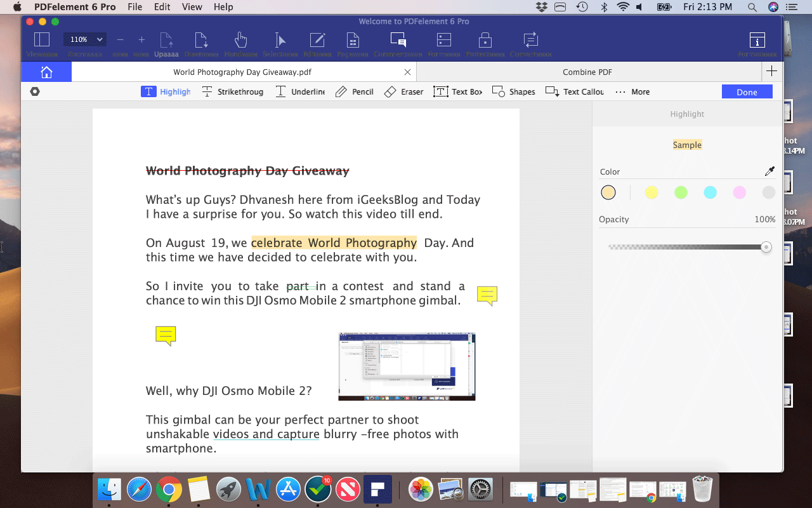Click the hexagon settings icon in comment bar
812x508 pixels.
point(35,91)
